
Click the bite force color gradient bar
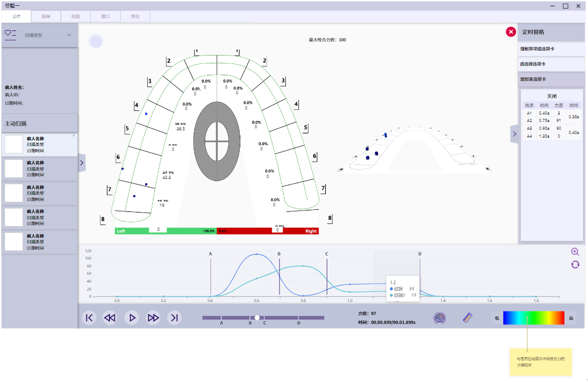tap(533, 318)
